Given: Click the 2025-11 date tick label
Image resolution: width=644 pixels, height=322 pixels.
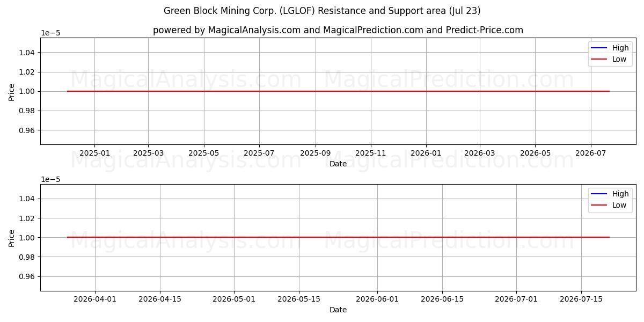Looking at the screenshot, I should (x=371, y=153).
